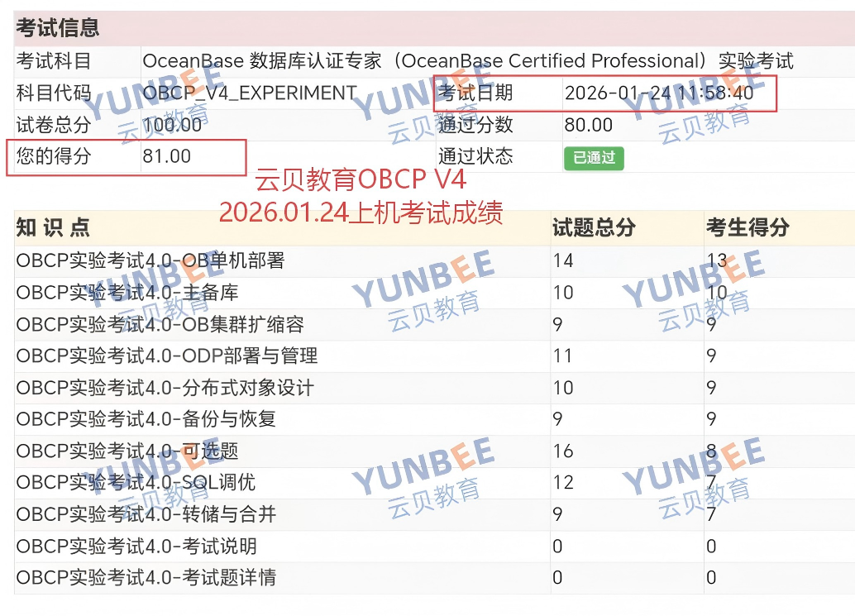Click total score 16 in 可选题 row
This screenshot has height=616, width=855.
click(x=563, y=451)
